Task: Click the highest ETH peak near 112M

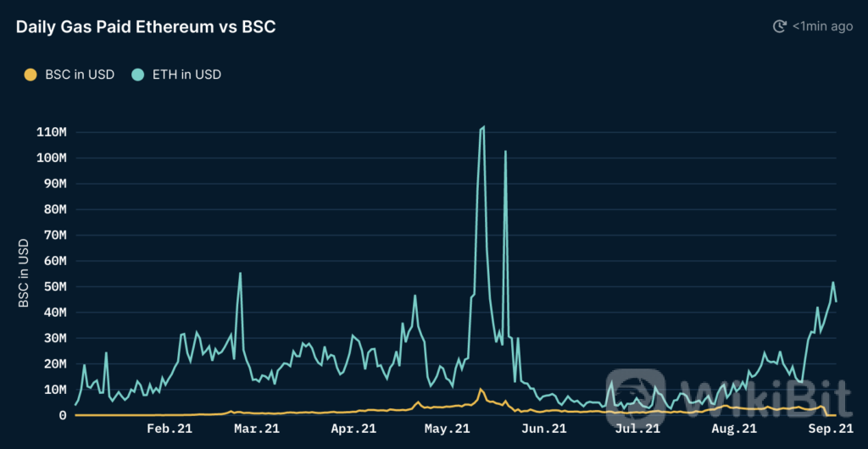Action: [483, 127]
